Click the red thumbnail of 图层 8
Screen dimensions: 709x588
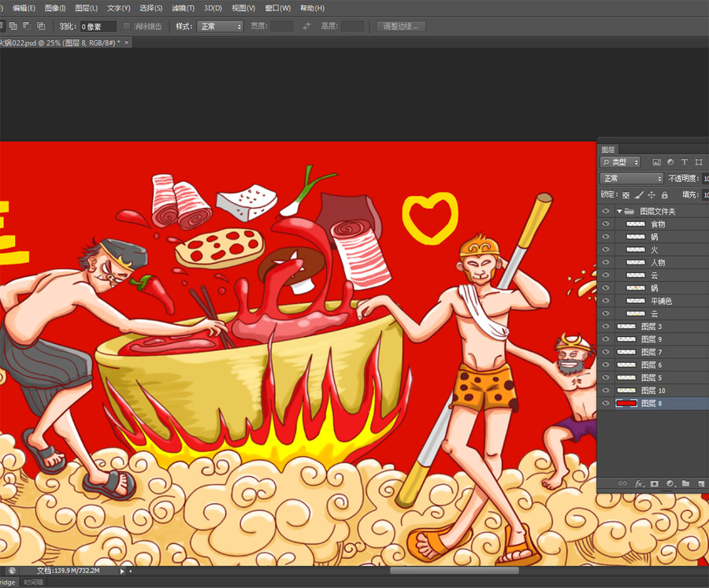626,403
